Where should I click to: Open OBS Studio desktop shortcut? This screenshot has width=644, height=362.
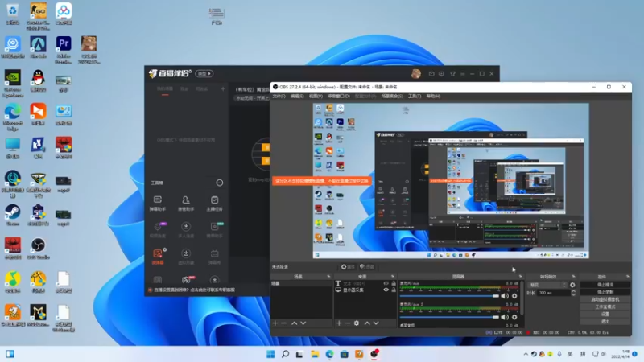pos(38,249)
